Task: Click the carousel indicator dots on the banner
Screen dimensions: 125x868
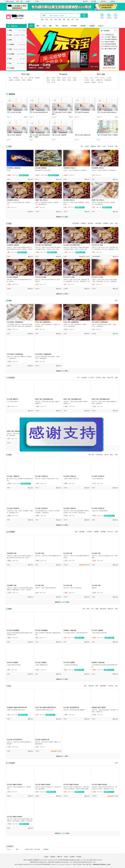Action: coord(94,67)
